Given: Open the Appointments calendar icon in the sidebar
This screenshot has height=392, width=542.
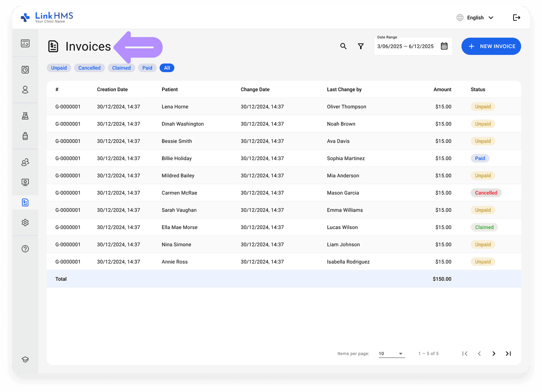Looking at the screenshot, I should [x=25, y=69].
